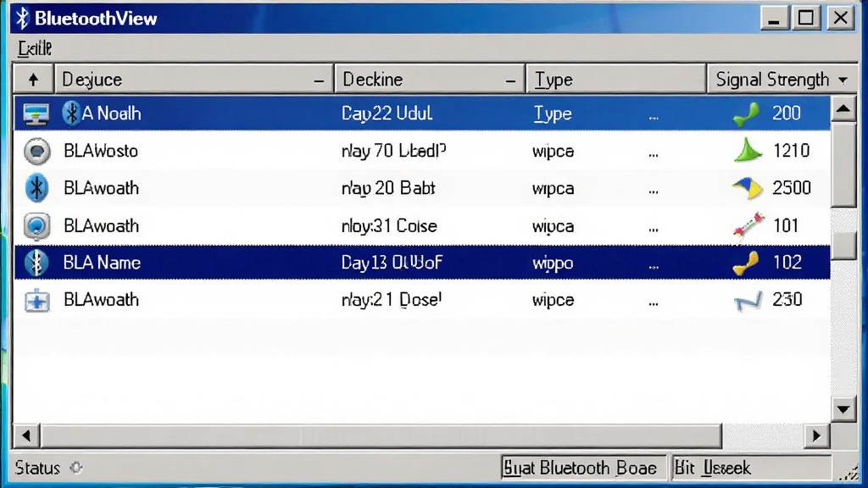Click the horizontal scrollbar thumb
Viewport: 868px width, 488px height.
coord(381,436)
